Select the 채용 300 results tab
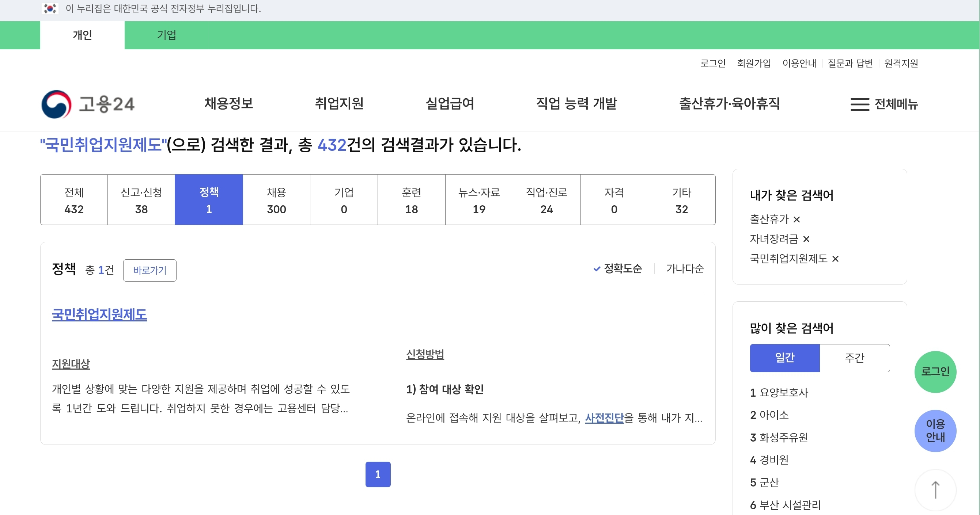 276,200
